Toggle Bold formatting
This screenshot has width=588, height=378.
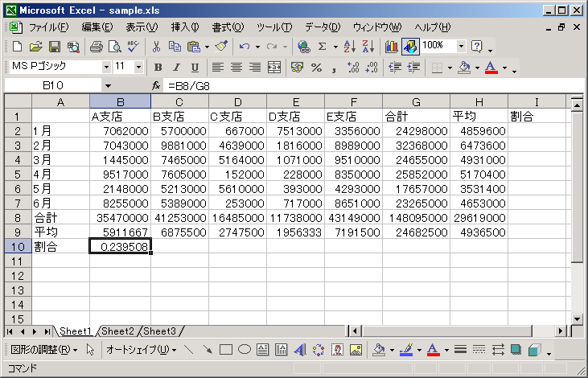click(158, 67)
